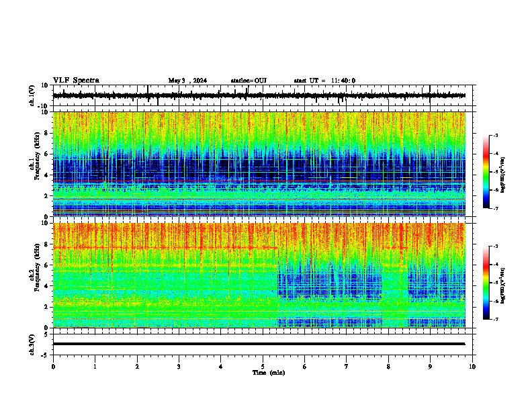Click the time axis tick label "7"
This screenshot has height=411, width=532.
(347, 367)
